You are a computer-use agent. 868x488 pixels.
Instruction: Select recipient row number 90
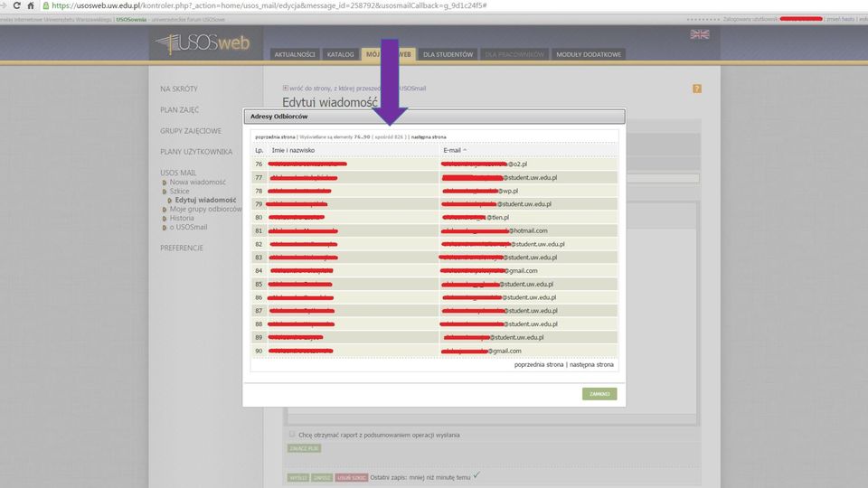[435, 351]
